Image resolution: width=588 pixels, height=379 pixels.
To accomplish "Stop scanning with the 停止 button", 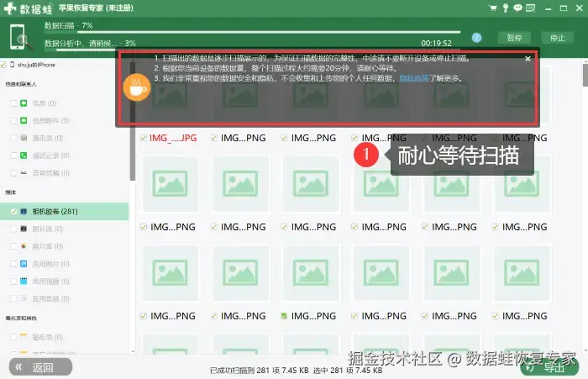I will tap(557, 38).
